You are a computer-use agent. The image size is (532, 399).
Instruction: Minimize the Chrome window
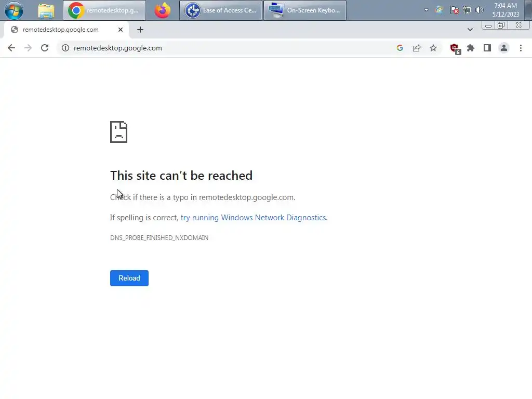coord(488,25)
